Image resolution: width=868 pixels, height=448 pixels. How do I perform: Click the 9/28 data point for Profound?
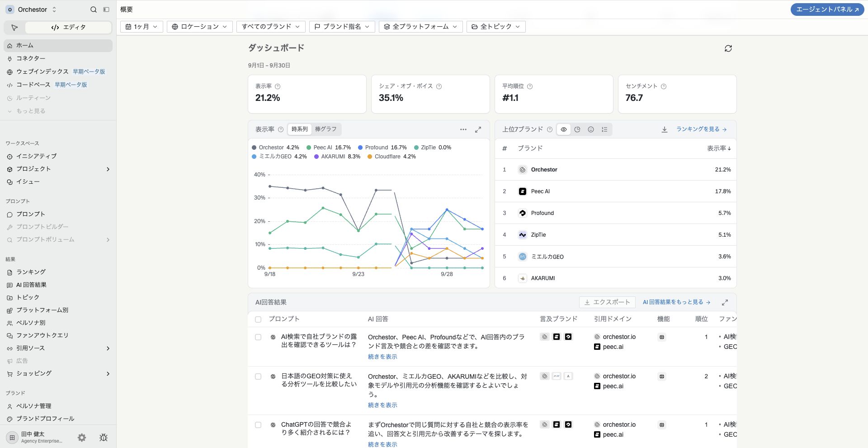coord(447,210)
